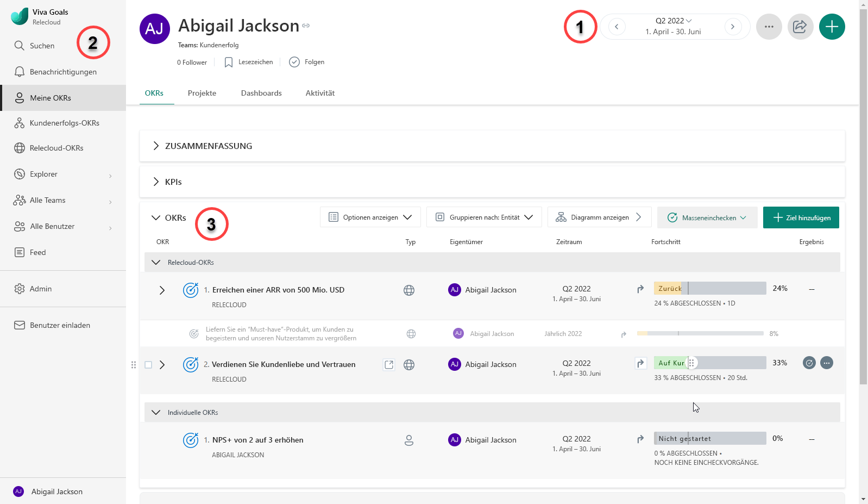868x504 pixels.
Task: Click drag handle beside Verdienen Sie Kundenliebe
Action: pos(134,365)
